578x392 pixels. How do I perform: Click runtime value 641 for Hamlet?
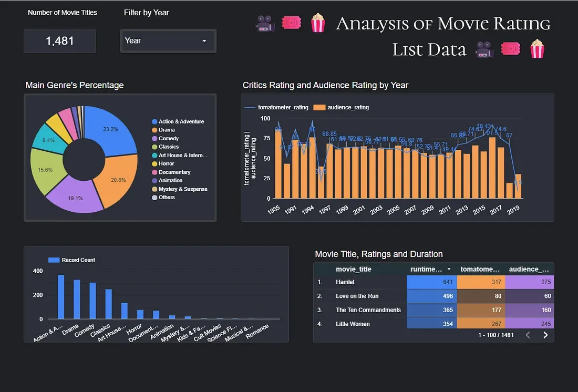tap(431, 282)
